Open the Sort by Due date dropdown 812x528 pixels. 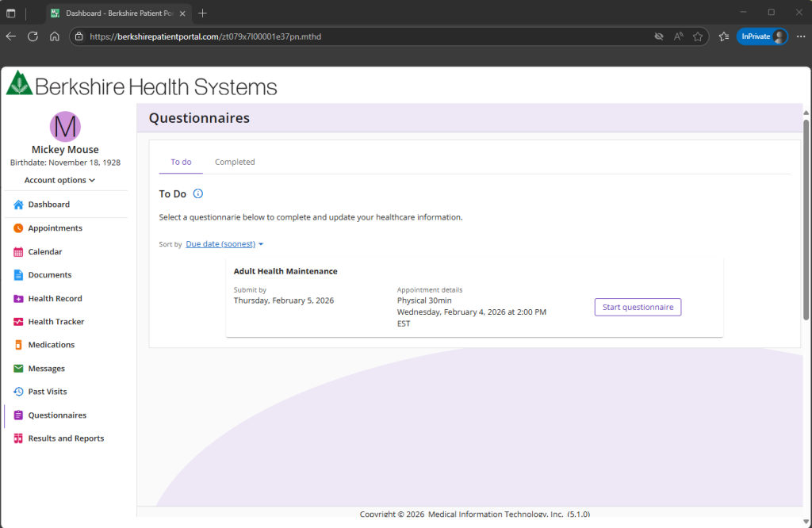point(224,244)
